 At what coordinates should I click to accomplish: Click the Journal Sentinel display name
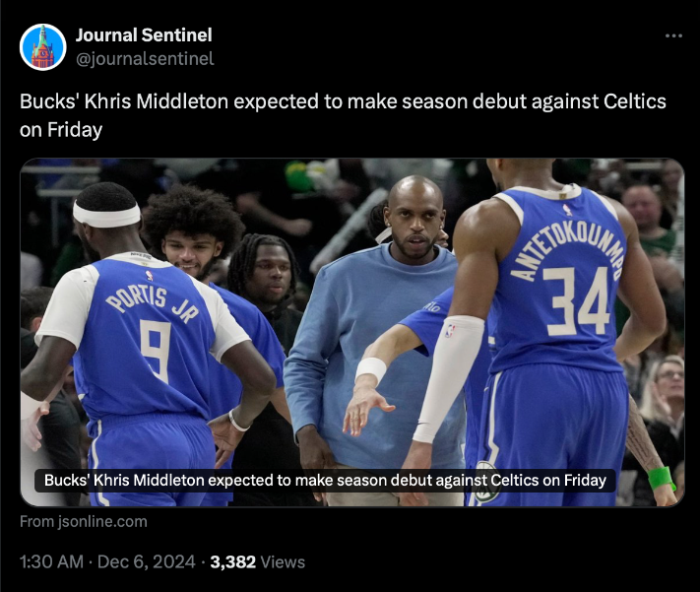click(x=144, y=35)
